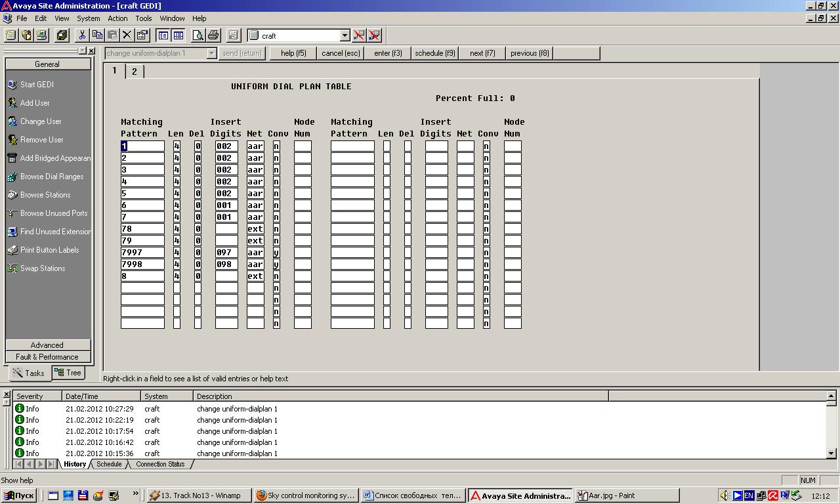Image resolution: width=840 pixels, height=504 pixels.
Task: Click the Swap Stations icon
Action: (x=12, y=268)
